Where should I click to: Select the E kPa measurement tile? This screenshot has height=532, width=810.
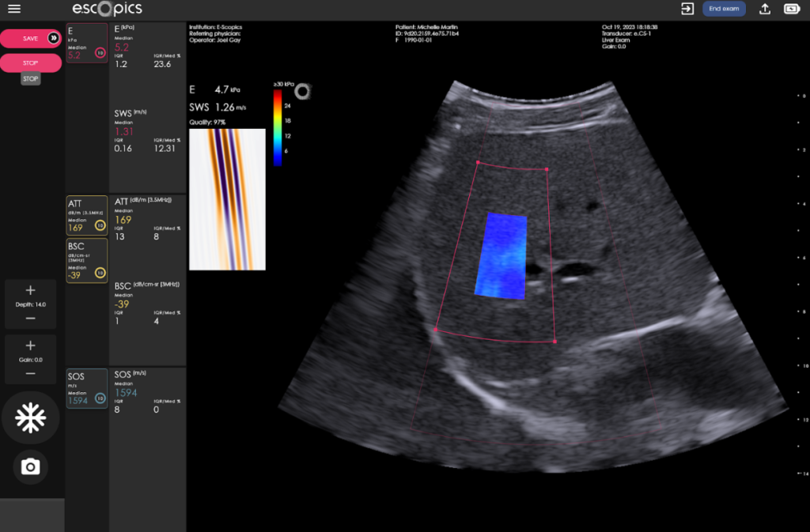[x=86, y=43]
